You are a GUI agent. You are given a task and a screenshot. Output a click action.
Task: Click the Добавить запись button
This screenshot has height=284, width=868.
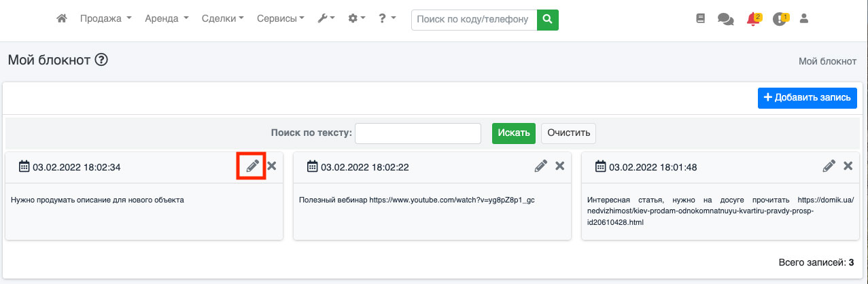coord(807,98)
